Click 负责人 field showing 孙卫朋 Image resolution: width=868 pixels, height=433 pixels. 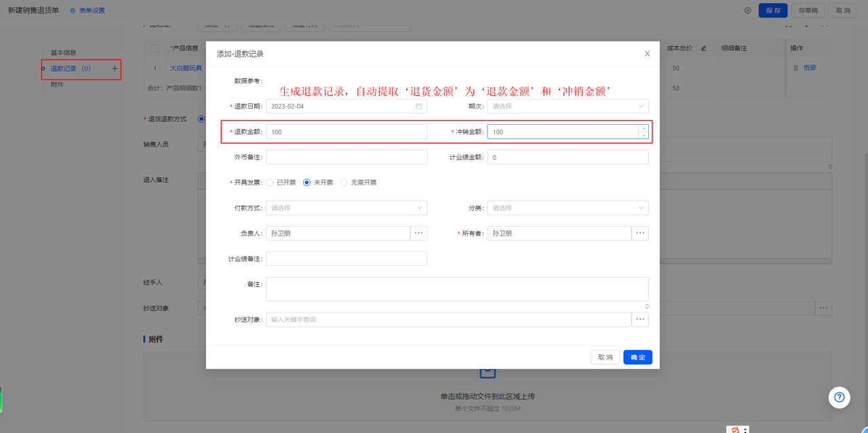click(338, 233)
